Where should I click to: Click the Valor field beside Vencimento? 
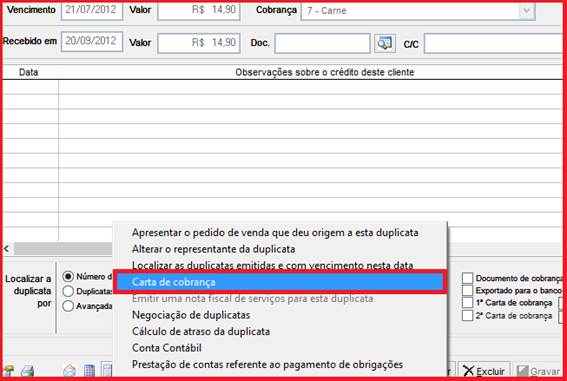click(199, 10)
